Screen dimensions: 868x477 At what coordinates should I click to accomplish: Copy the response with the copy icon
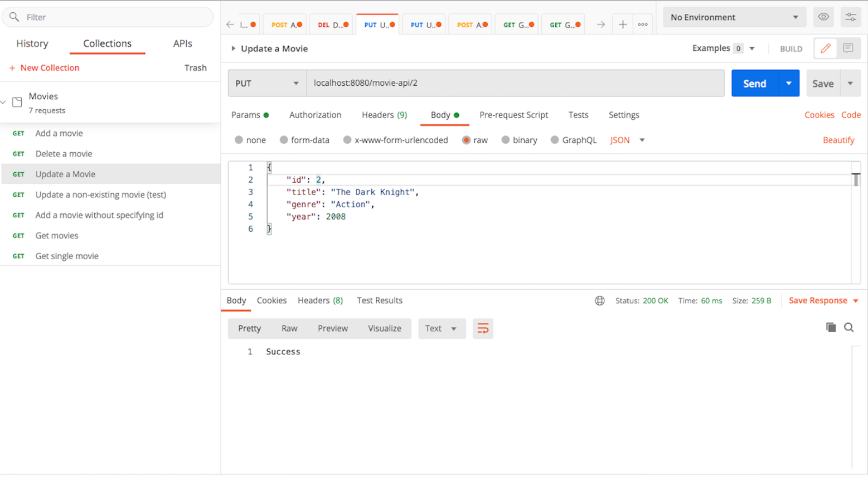(x=831, y=328)
